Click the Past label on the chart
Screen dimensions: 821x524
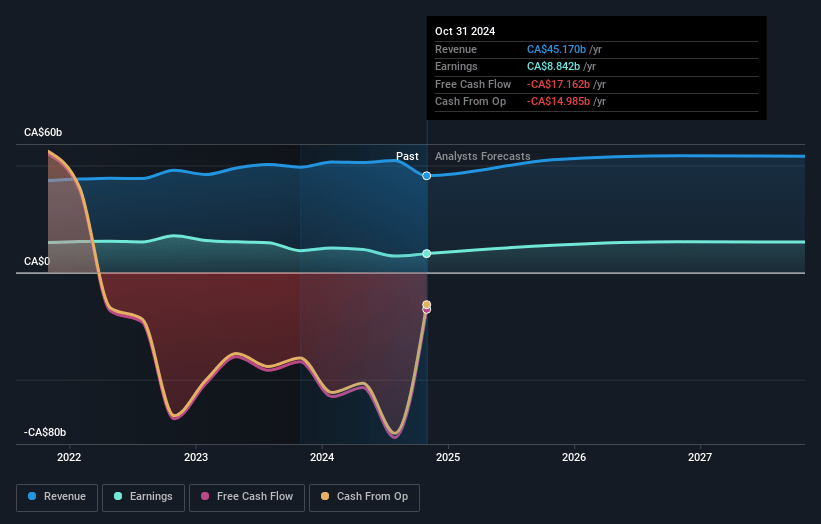[407, 156]
